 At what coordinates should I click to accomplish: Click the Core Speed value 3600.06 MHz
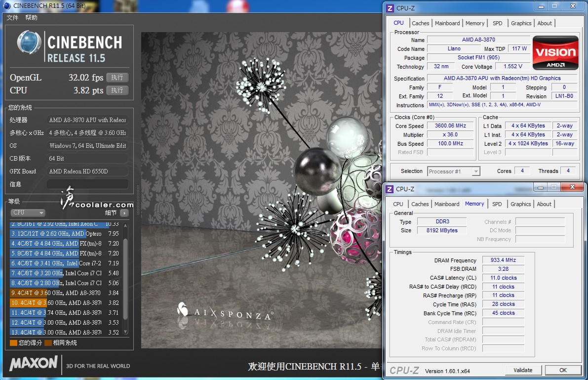pyautogui.click(x=450, y=126)
